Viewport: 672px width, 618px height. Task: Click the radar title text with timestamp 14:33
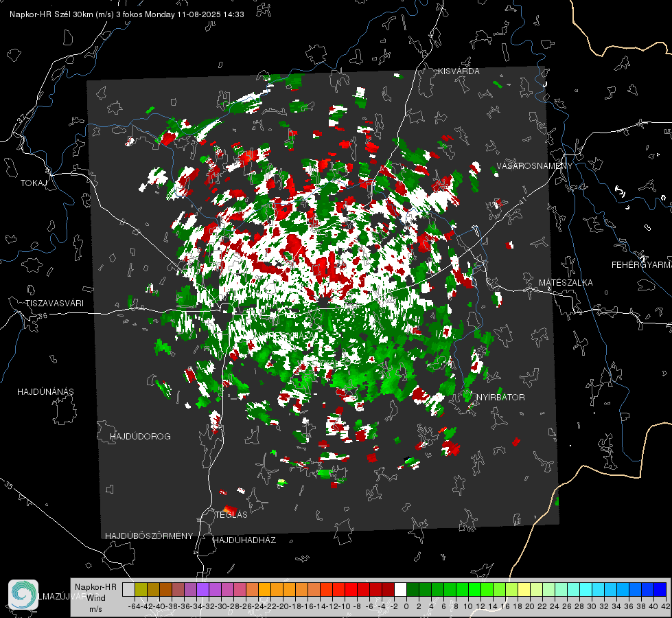click(x=127, y=14)
